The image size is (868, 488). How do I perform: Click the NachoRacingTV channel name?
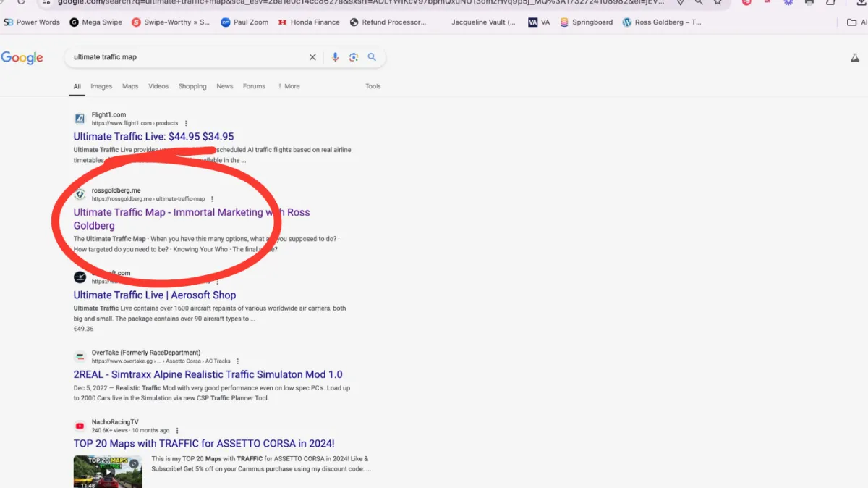[115, 421]
